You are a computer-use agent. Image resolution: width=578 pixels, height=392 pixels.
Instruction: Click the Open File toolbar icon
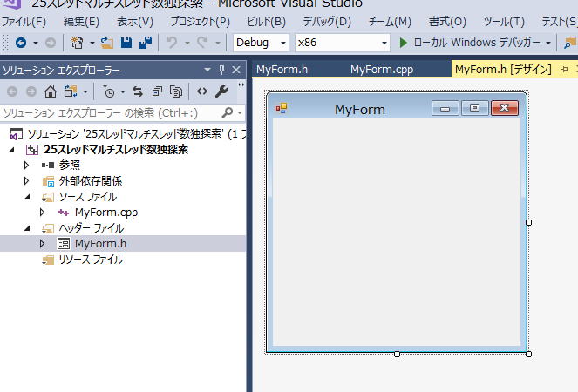(107, 43)
